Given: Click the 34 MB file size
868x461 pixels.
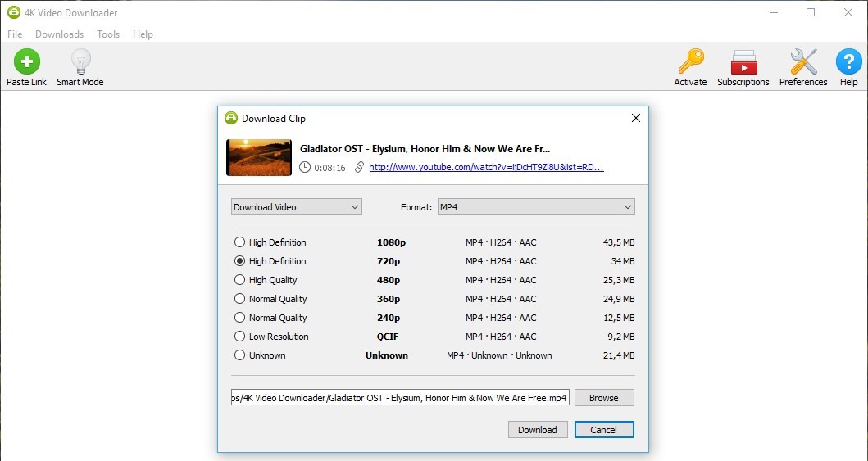Looking at the screenshot, I should [x=623, y=261].
